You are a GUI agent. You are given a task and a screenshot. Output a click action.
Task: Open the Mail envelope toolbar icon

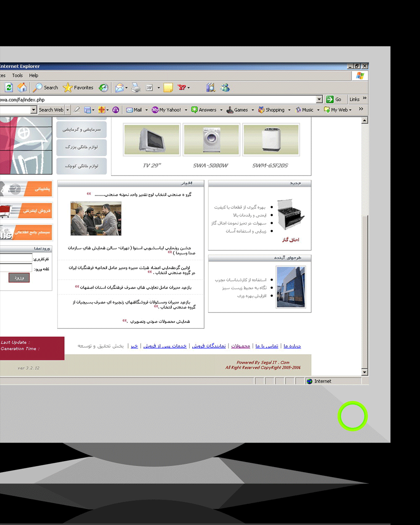pos(120,87)
